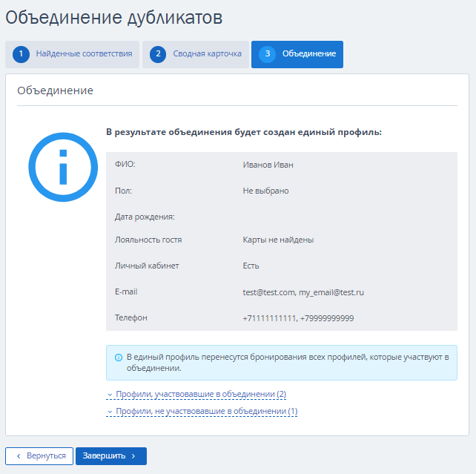This screenshot has width=476, height=474.
Task: Click the emails test@test.com, my_email@test.ru
Action: [x=303, y=292]
